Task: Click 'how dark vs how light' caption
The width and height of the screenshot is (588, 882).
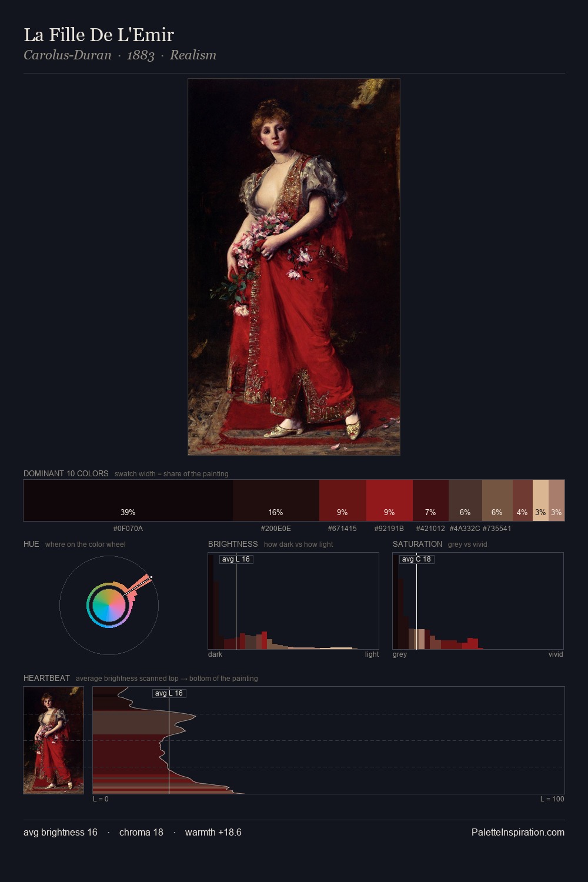Action: 298,544
